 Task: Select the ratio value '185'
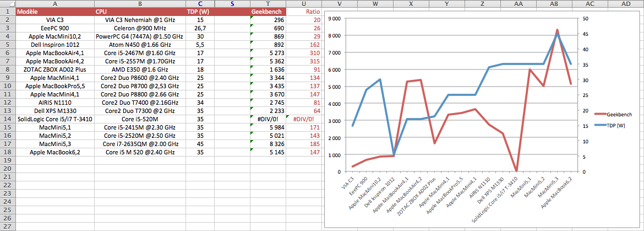pyautogui.click(x=303, y=144)
